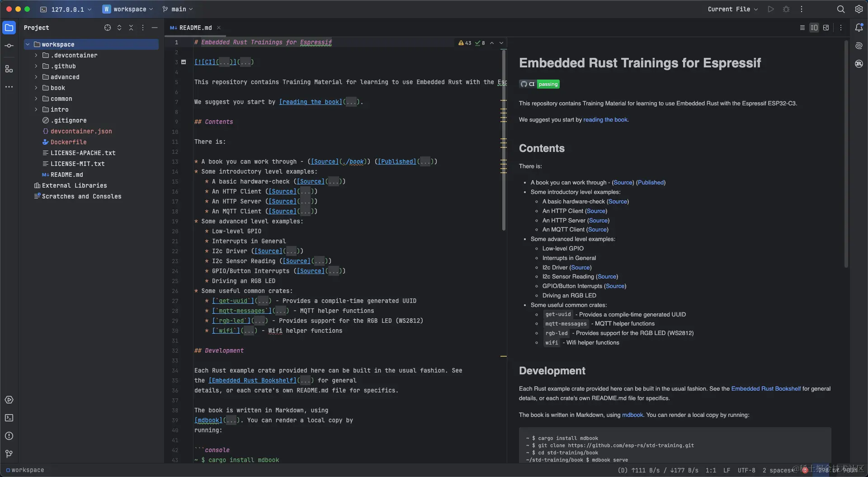Open the main branch dropdown

pos(178,9)
